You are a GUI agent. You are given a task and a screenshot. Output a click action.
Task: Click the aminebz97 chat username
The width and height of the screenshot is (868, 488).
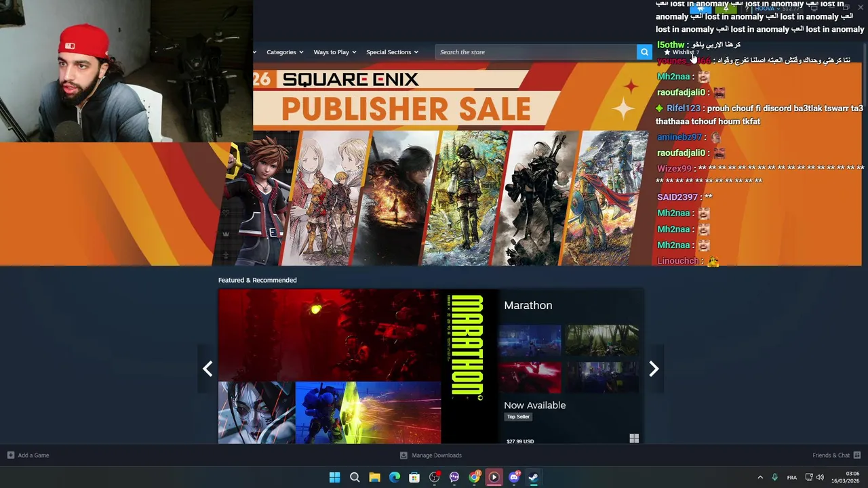pos(679,137)
